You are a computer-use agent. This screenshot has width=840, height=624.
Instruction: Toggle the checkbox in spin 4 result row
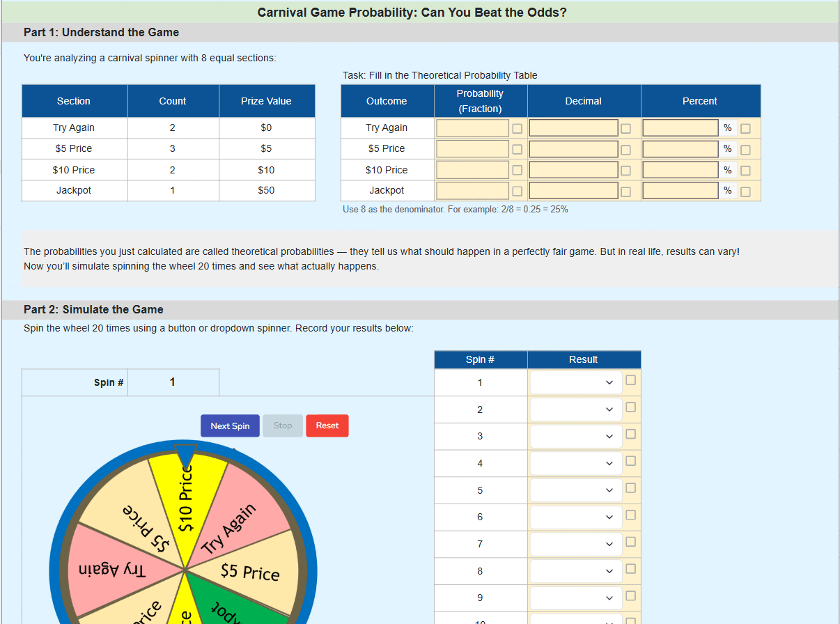[x=630, y=460]
